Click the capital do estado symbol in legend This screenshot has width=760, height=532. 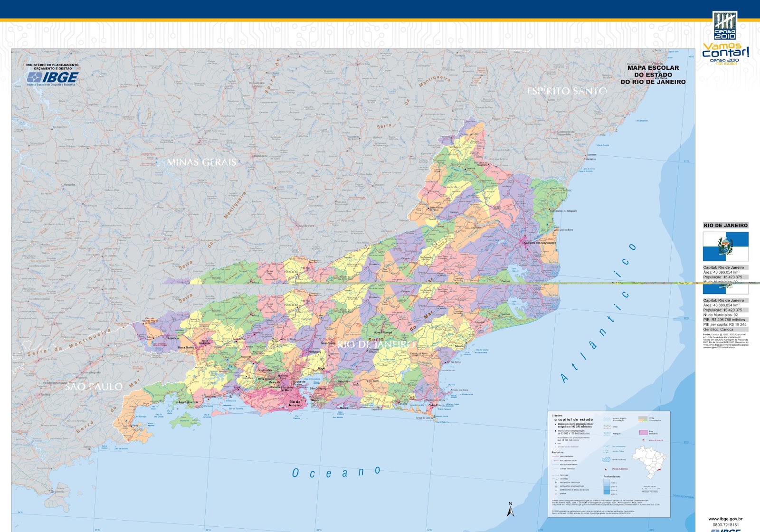(556, 420)
